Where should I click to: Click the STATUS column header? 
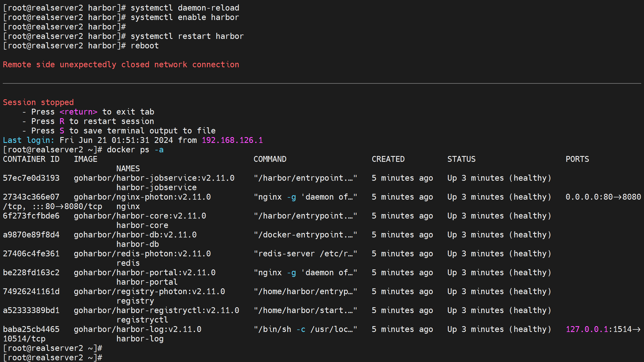click(461, 159)
